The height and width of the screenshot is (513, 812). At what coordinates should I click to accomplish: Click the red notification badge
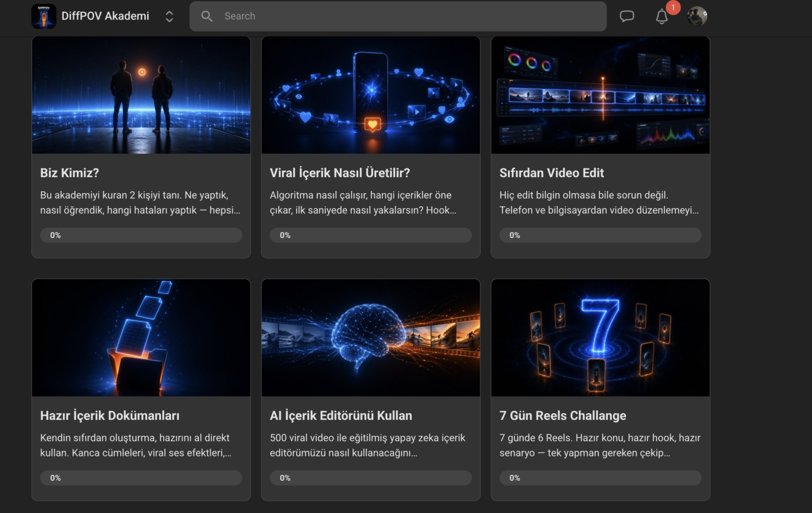pyautogui.click(x=673, y=7)
